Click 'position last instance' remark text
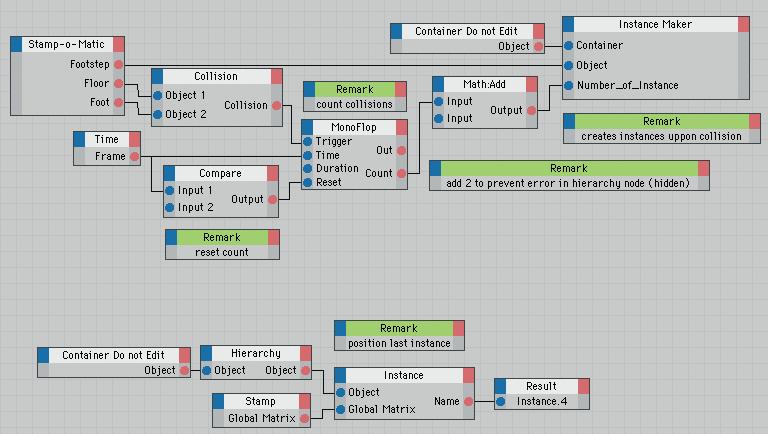 [x=399, y=343]
